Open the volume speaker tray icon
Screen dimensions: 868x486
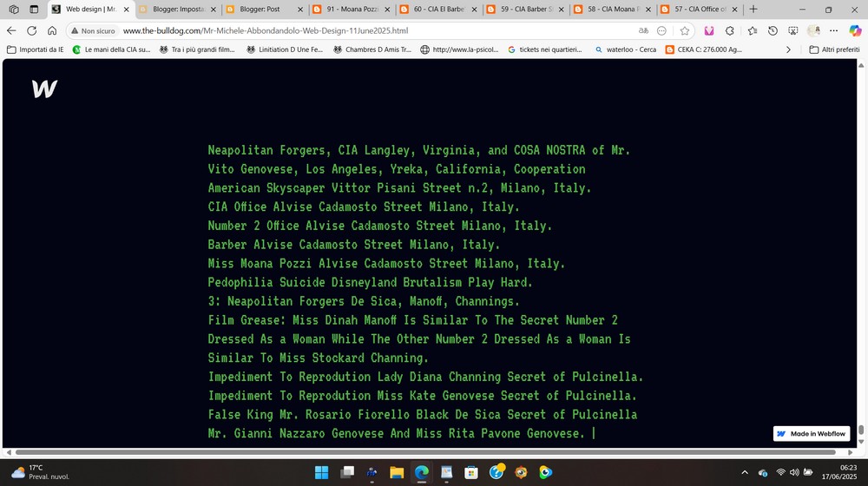(x=794, y=472)
